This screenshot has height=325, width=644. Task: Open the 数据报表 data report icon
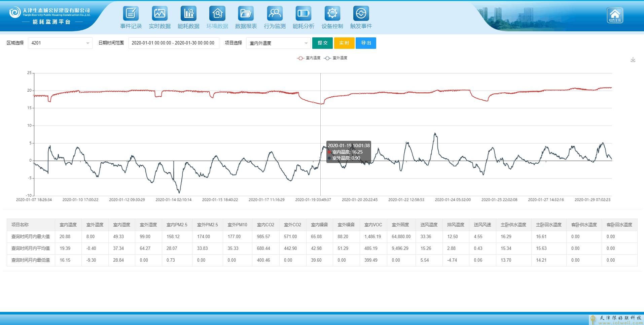coord(246,14)
